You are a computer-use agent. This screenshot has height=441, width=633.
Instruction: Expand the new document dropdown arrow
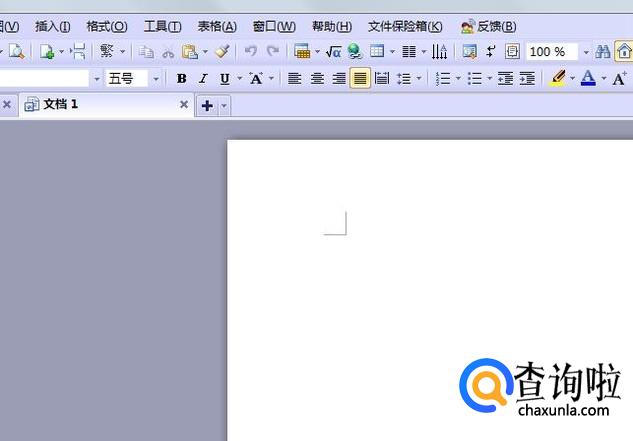[62, 52]
